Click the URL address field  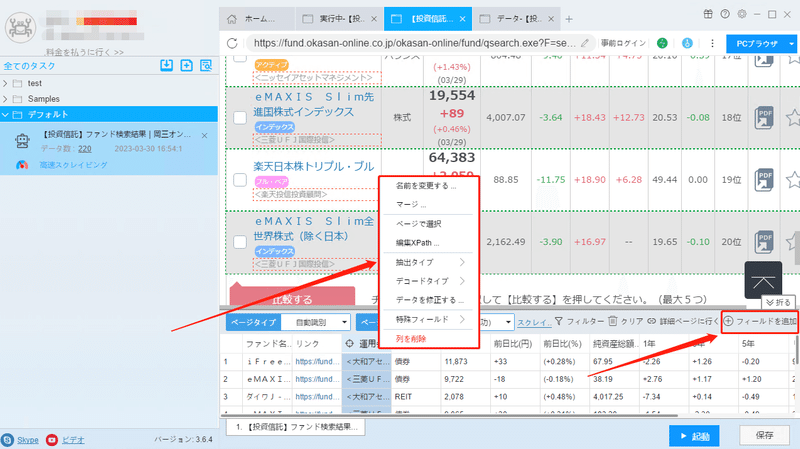click(414, 43)
